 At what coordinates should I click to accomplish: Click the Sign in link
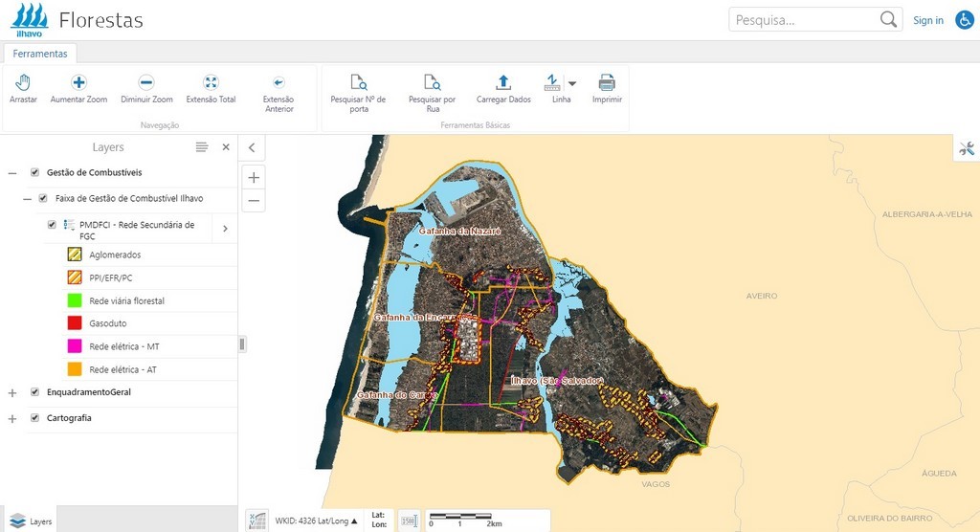(927, 20)
